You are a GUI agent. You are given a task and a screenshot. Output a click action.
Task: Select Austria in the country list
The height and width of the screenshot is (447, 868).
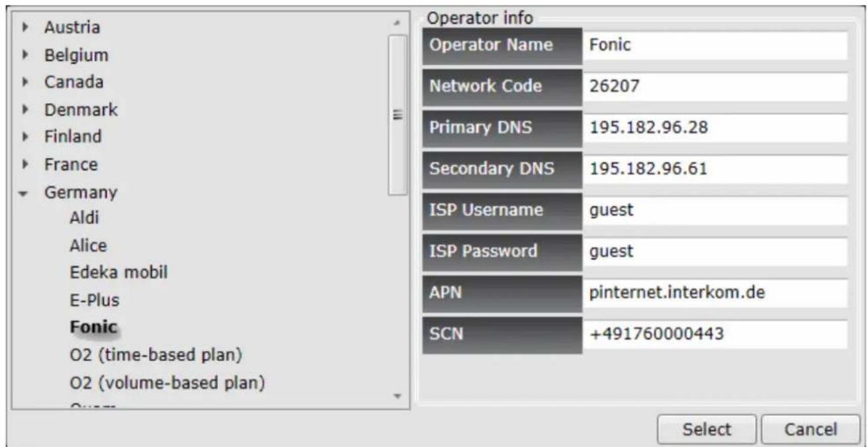tap(72, 28)
